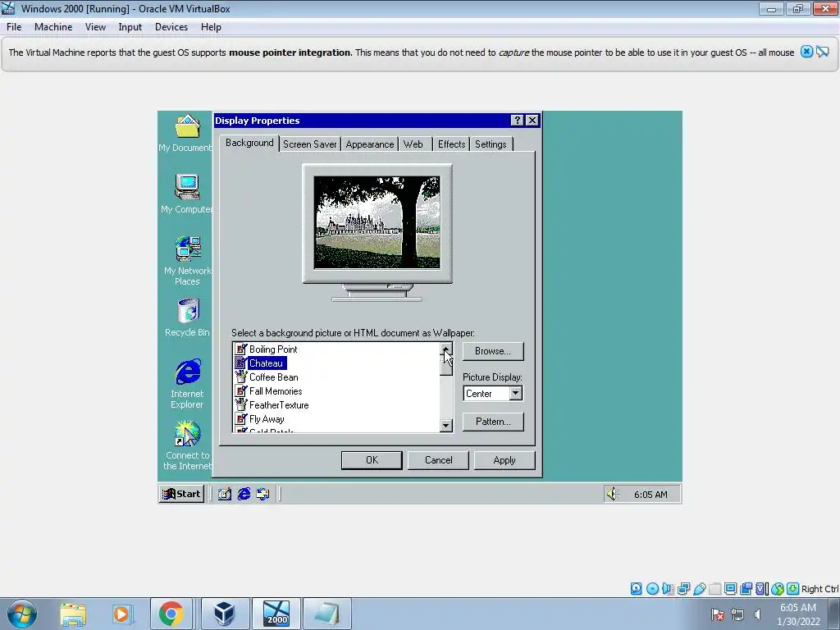The image size is (840, 630).
Task: Open the Input menu
Action: click(130, 27)
